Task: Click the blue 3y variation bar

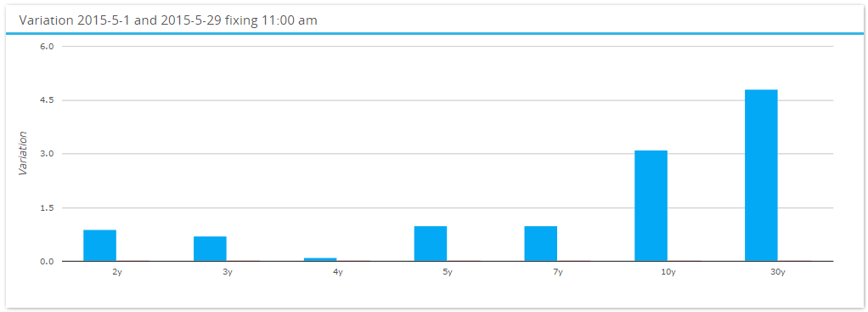Action: tap(210, 249)
